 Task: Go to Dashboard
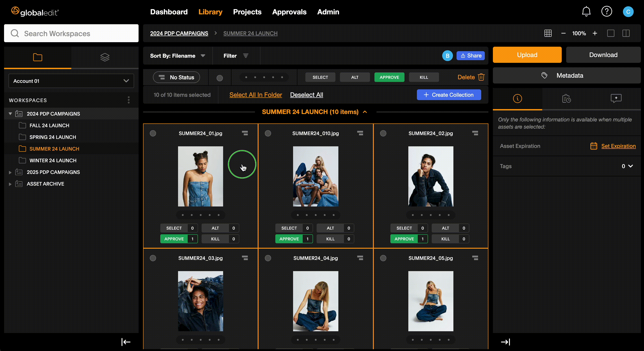click(x=169, y=12)
